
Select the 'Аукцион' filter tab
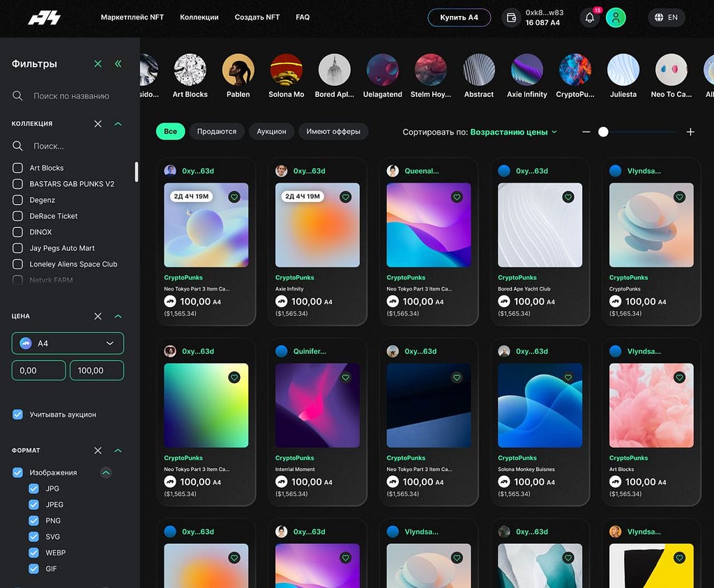coord(271,132)
